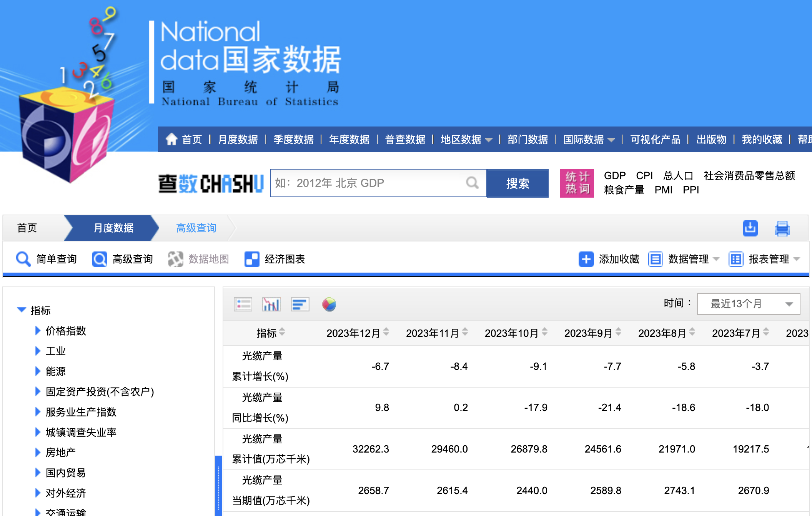Switch to bar chart view
The image size is (812, 516).
click(271, 304)
